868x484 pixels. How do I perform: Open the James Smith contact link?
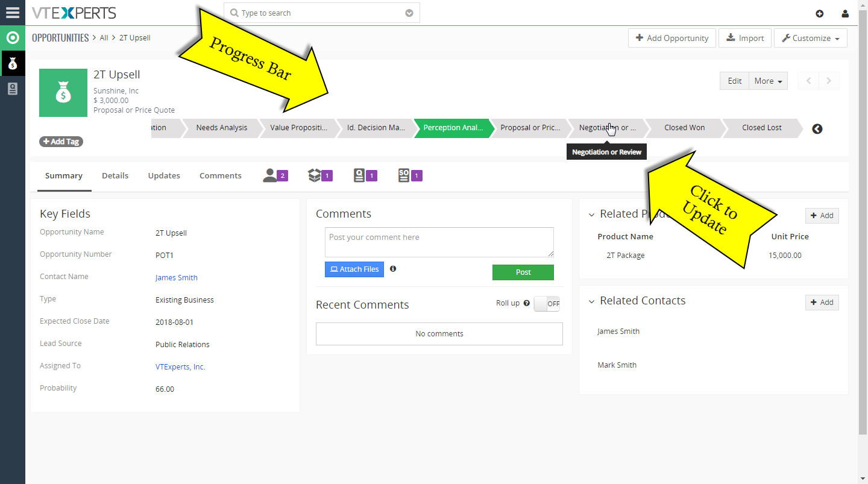[177, 278]
